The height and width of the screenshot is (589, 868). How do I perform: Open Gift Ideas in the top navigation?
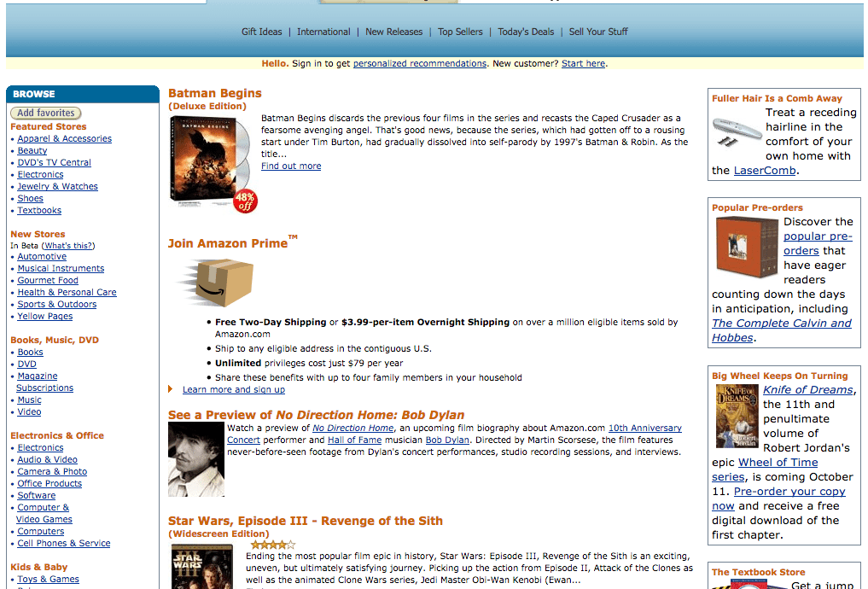point(261,32)
